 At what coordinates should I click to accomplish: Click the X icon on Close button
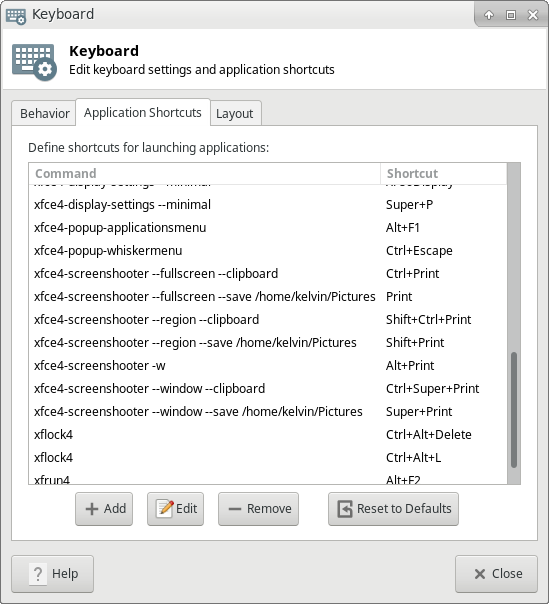(x=480, y=574)
